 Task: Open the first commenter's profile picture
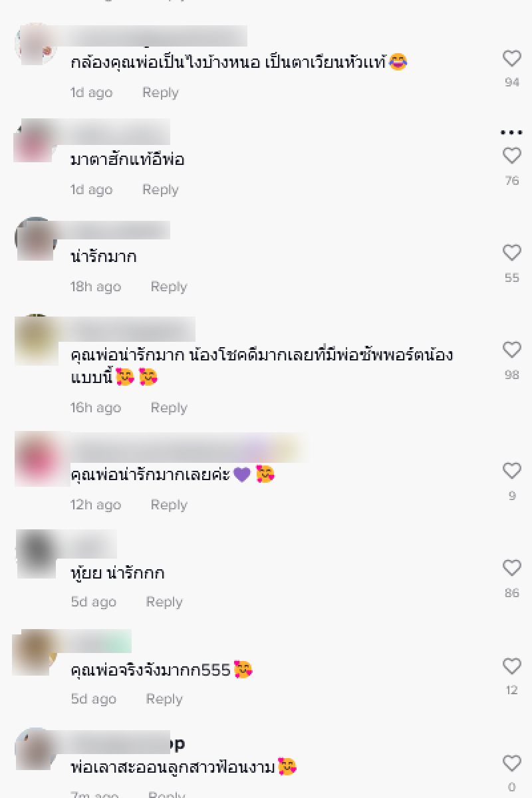36,44
